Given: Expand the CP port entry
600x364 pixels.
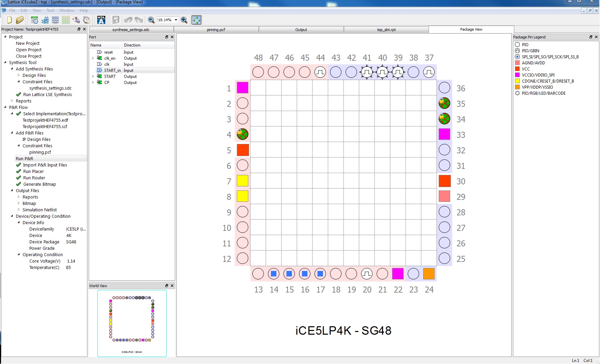Looking at the screenshot, I should pos(93,83).
